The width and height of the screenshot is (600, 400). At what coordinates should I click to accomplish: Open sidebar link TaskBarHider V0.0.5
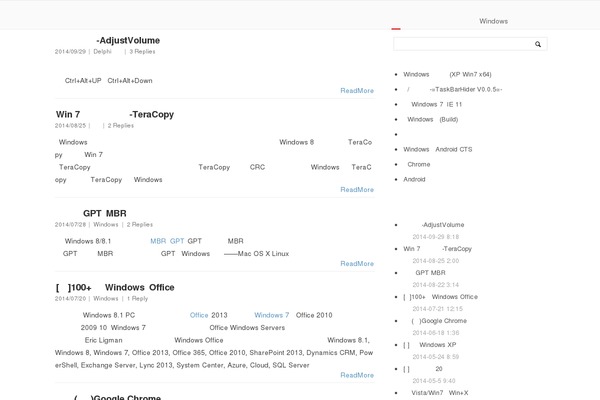point(453,89)
